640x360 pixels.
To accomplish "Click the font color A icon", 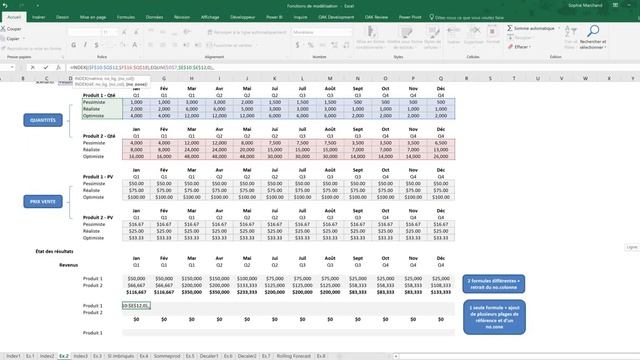I will tap(134, 45).
